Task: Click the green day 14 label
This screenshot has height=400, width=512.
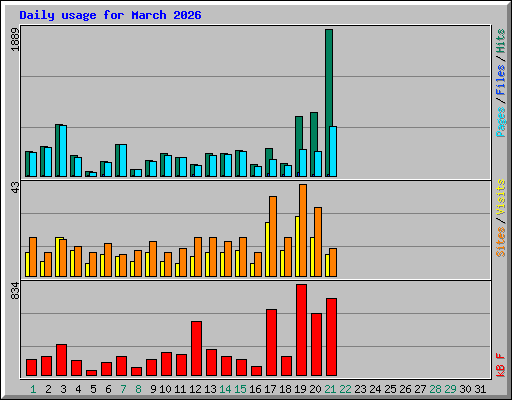Action: [x=225, y=389]
